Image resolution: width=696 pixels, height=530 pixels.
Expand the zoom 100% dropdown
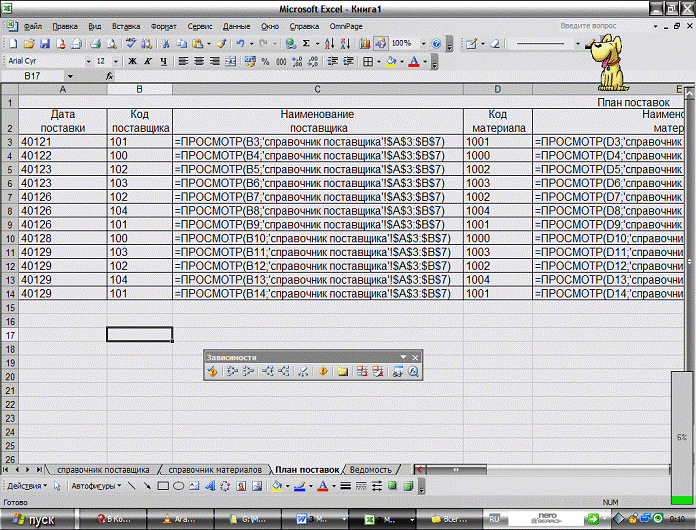point(422,44)
